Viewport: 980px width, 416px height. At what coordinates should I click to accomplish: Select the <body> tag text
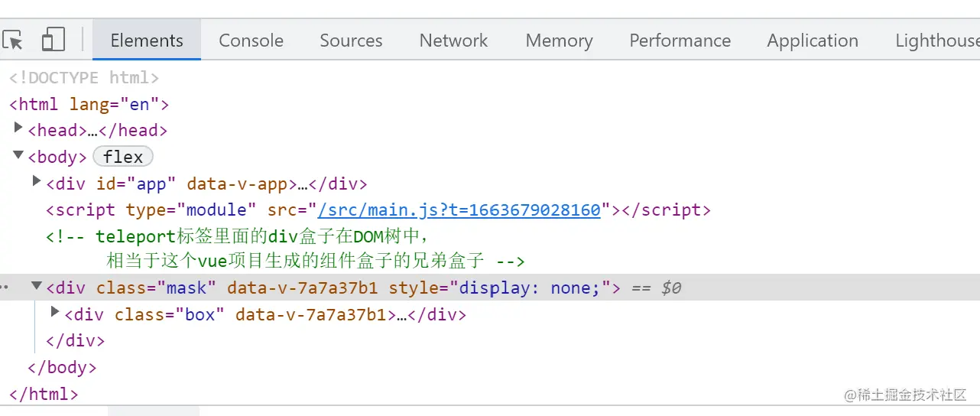[57, 157]
